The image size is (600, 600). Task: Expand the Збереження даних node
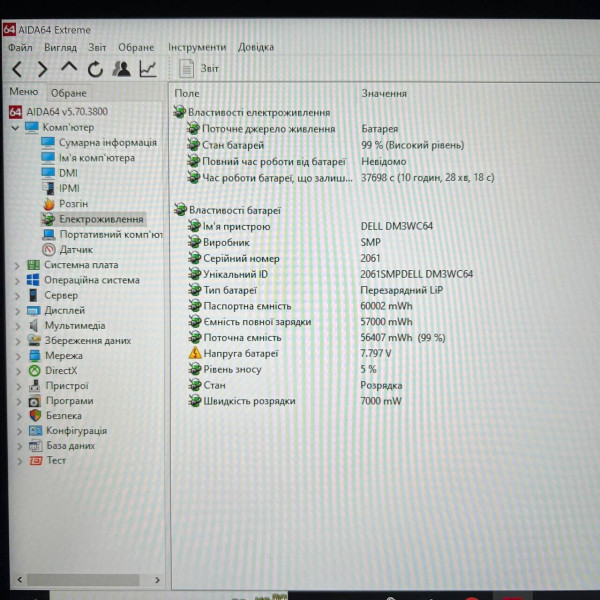point(18,341)
